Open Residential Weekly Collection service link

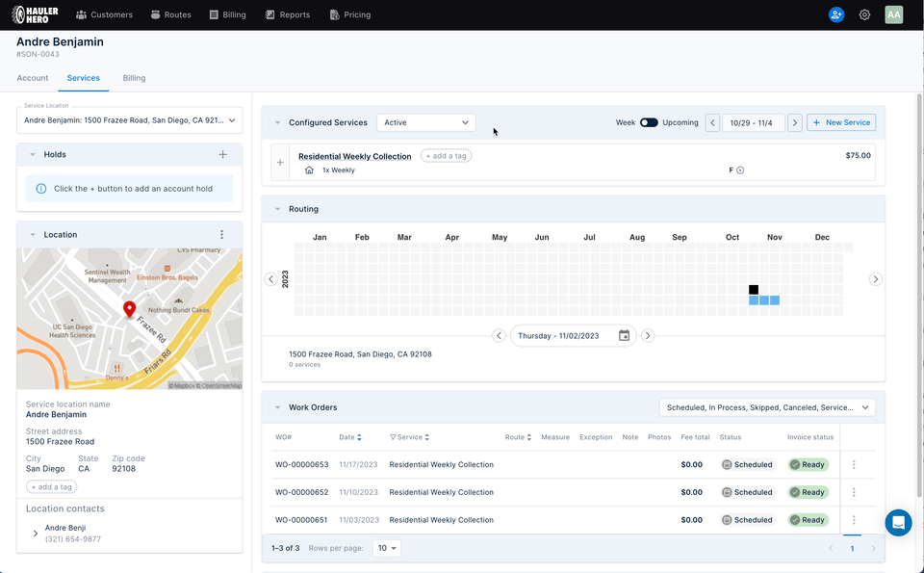tap(355, 156)
